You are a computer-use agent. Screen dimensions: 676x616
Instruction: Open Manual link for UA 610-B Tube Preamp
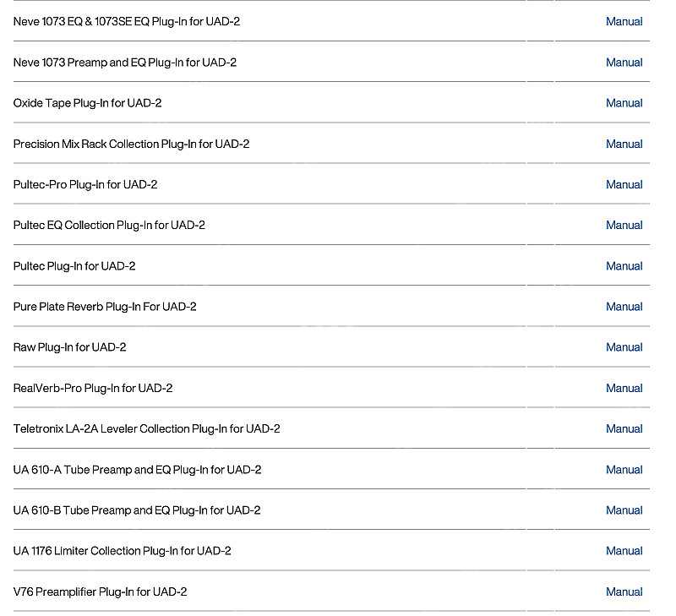624,510
